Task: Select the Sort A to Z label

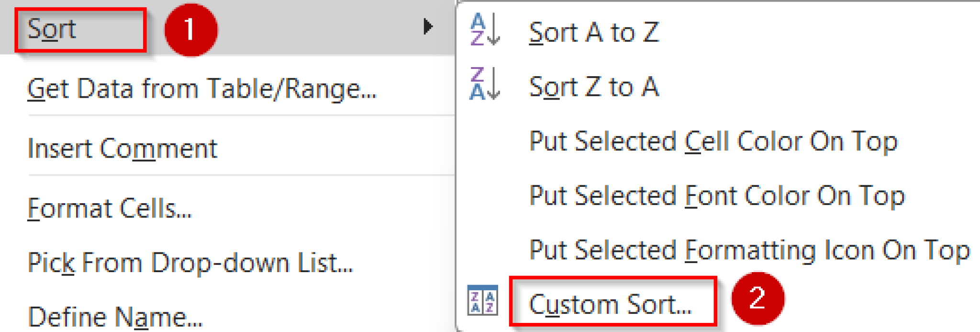Action: coord(594,33)
